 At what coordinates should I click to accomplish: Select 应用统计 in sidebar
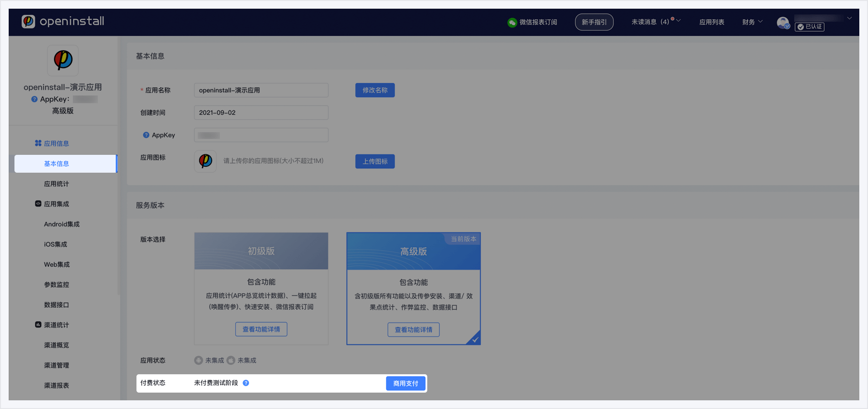coord(56,184)
